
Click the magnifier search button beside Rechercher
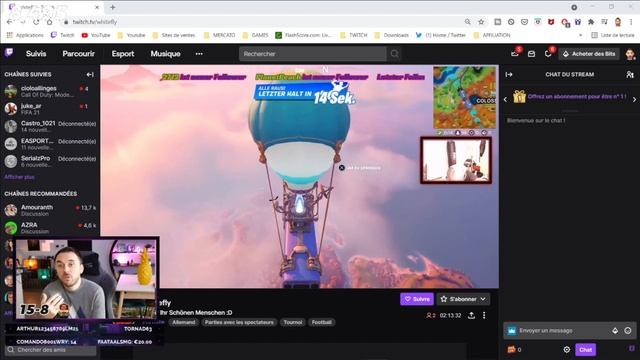(394, 54)
